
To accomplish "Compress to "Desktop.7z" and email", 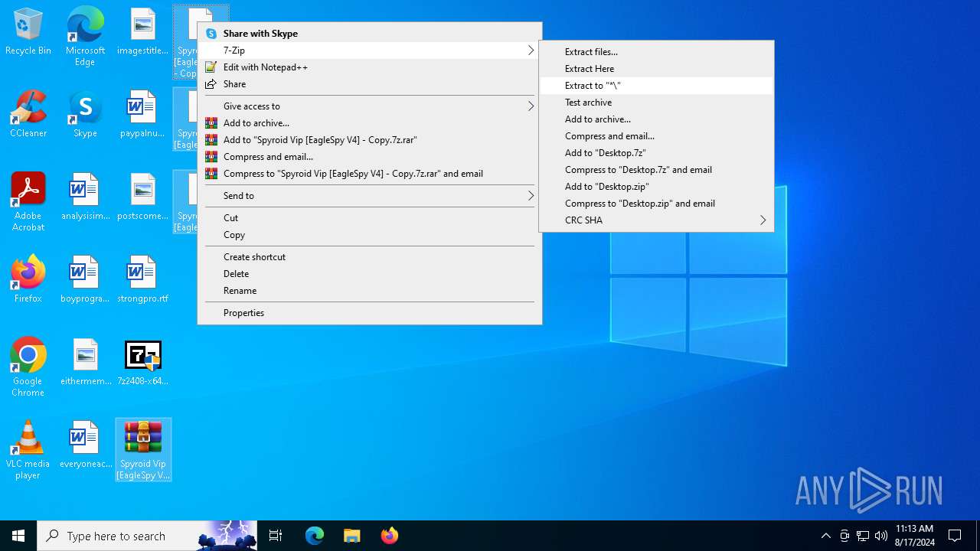I will pyautogui.click(x=656, y=170).
